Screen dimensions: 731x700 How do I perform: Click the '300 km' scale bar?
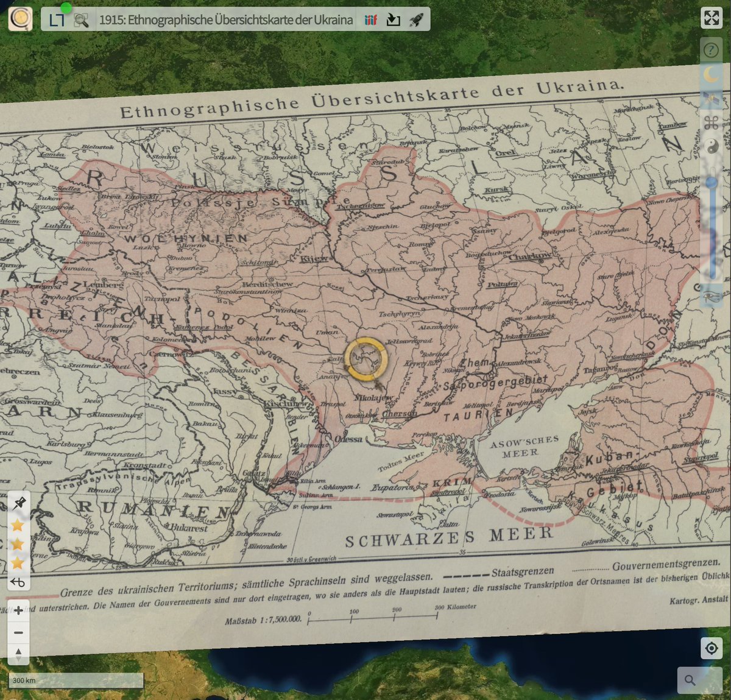pos(76,681)
